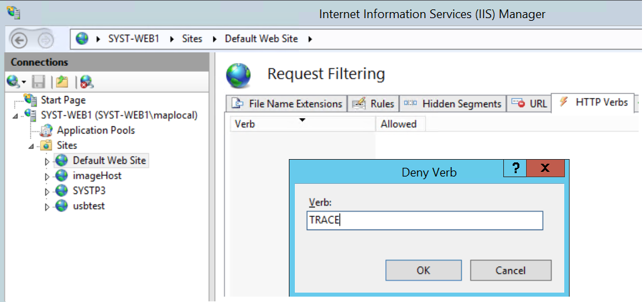
Task: Click the Delete Connection icon
Action: (86, 82)
